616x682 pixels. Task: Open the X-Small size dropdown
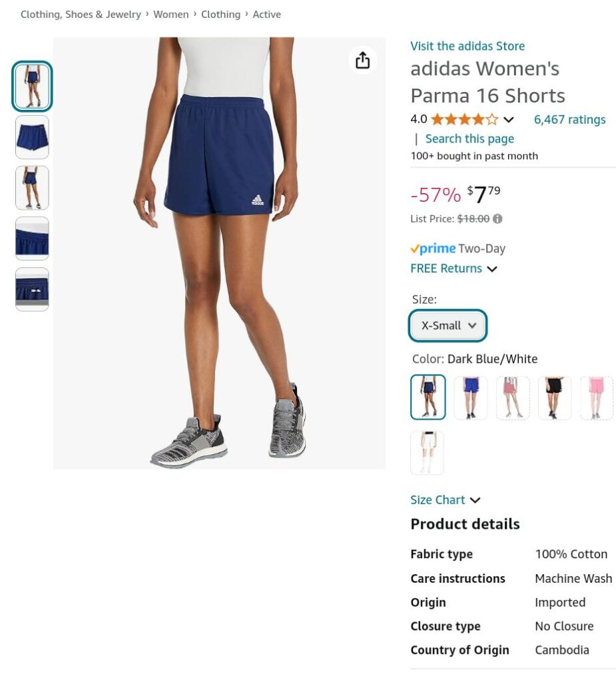click(448, 325)
